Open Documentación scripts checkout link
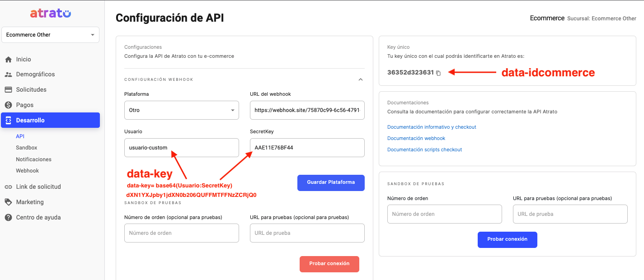This screenshot has width=644, height=280. coord(425,149)
